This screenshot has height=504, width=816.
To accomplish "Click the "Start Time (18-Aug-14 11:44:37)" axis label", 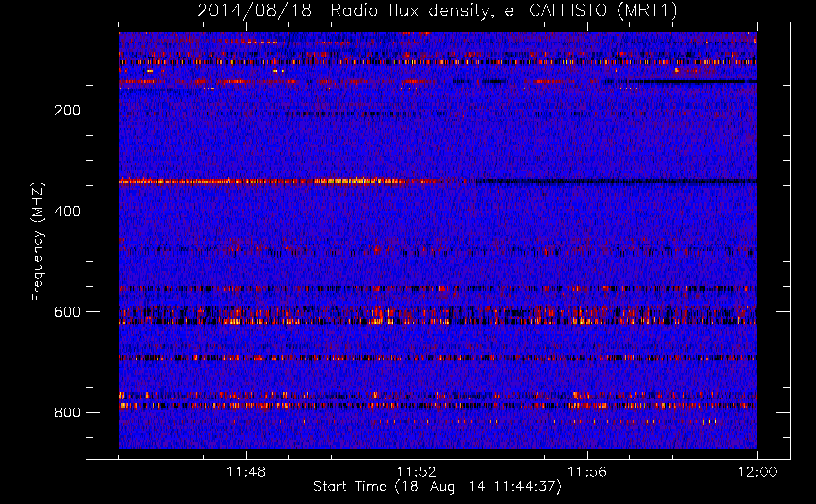I will 437,487.
